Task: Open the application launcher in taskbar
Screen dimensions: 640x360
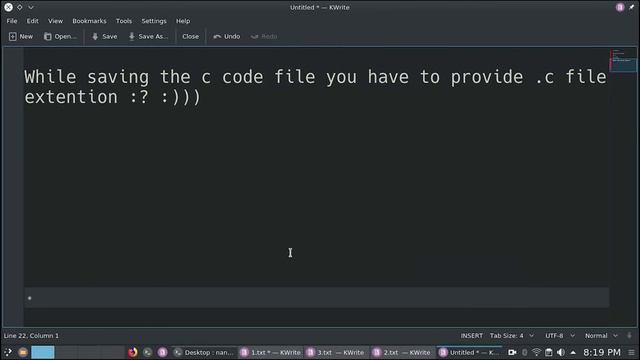Action: pyautogui.click(x=8, y=352)
